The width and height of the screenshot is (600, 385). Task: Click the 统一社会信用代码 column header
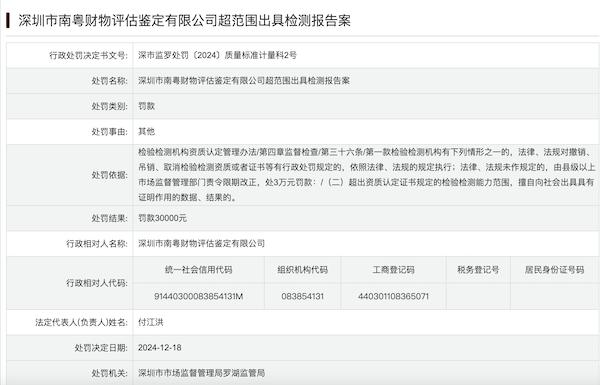pos(199,270)
